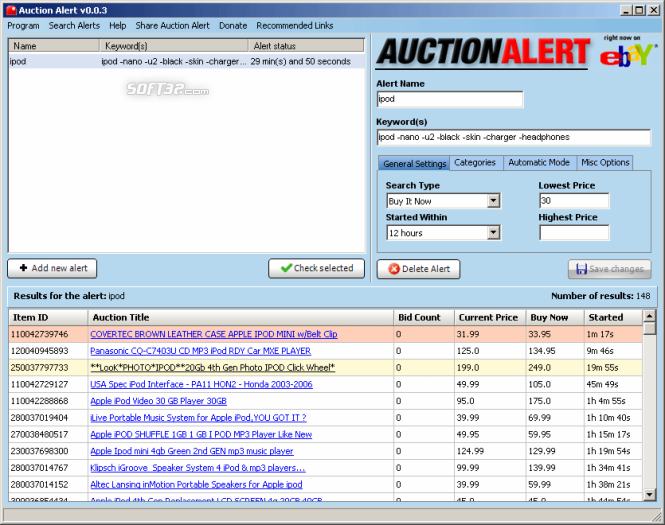Open COVERTEC BROWN LEATHER CASE auction link
Viewport: 665px width, 525px height.
(x=214, y=334)
